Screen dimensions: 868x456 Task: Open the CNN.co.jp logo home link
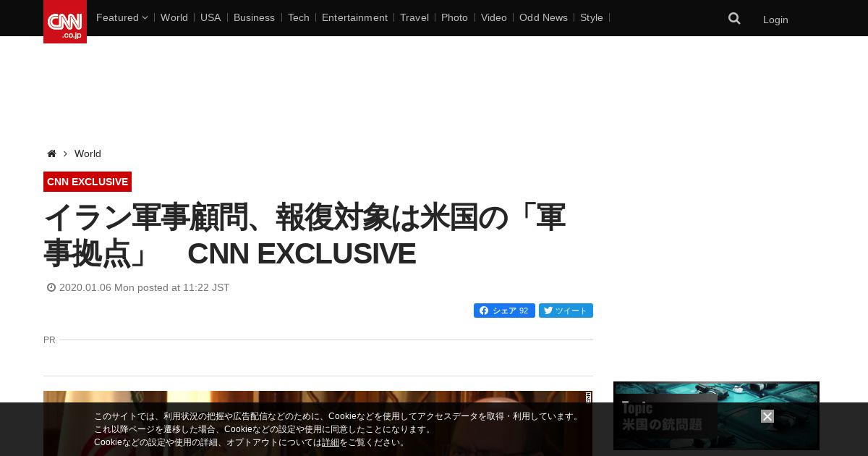point(65,22)
